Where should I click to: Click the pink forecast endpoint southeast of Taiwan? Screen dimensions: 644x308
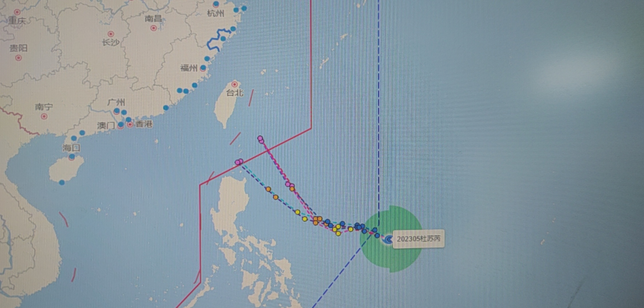[260, 139]
